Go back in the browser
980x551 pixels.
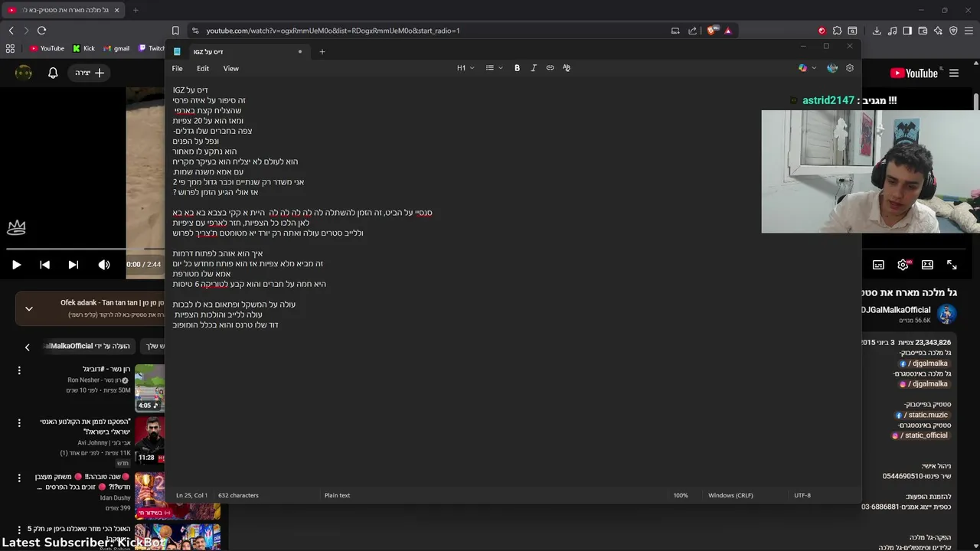[x=11, y=31]
